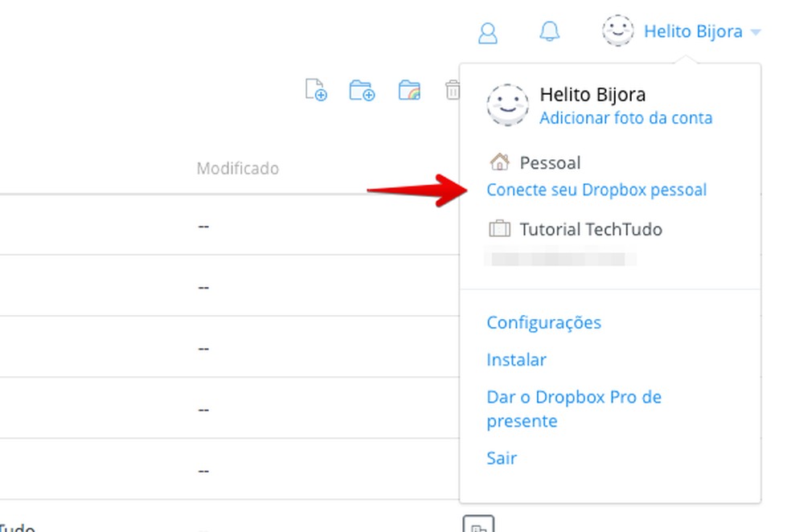Open the notifications bell

550,32
